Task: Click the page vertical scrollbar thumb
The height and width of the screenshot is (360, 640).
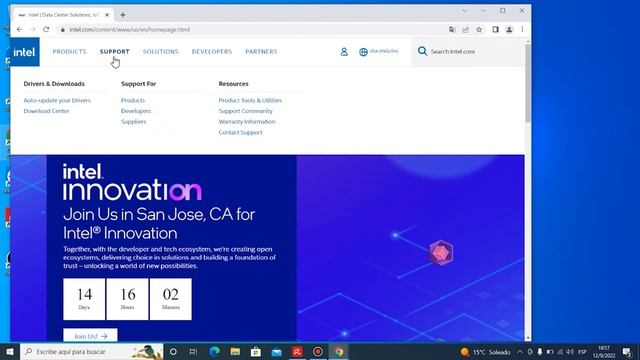Action: pos(528,84)
